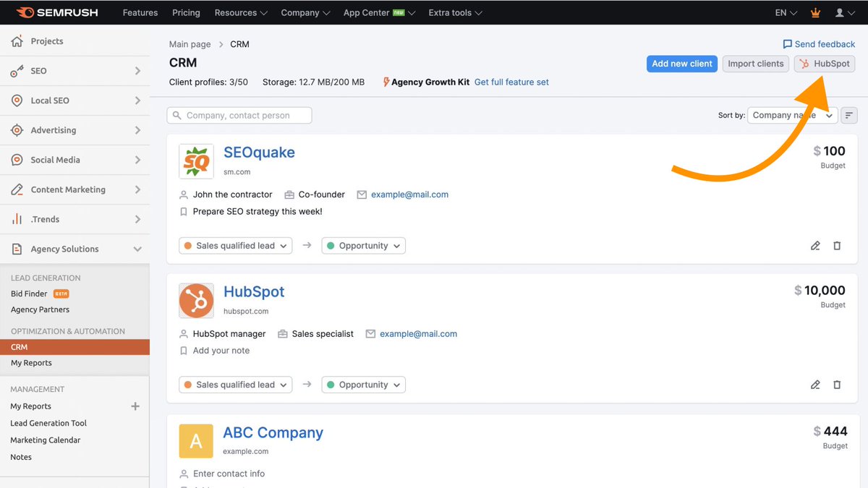Collapse the Agency Solutions section
Screen dimensions: 868x488
point(137,249)
